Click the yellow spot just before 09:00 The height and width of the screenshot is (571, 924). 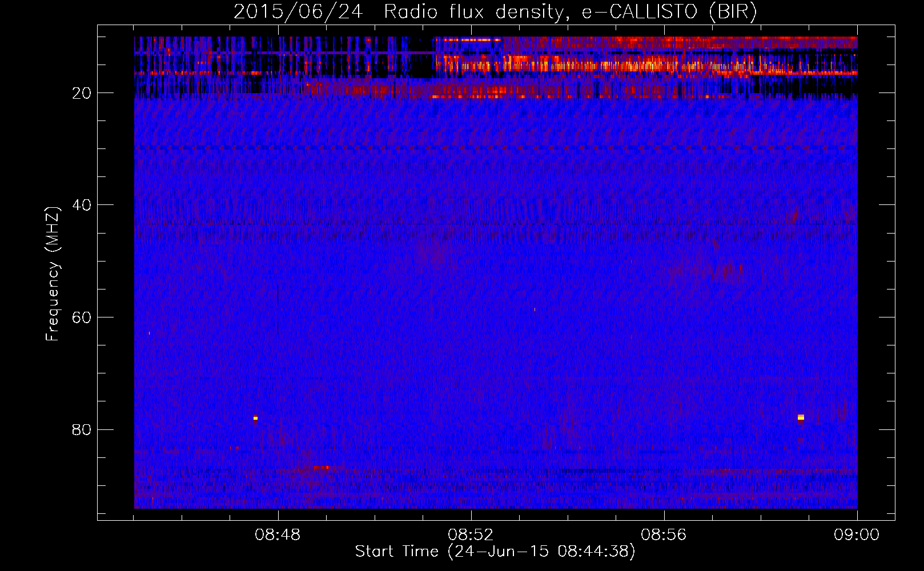pos(801,417)
